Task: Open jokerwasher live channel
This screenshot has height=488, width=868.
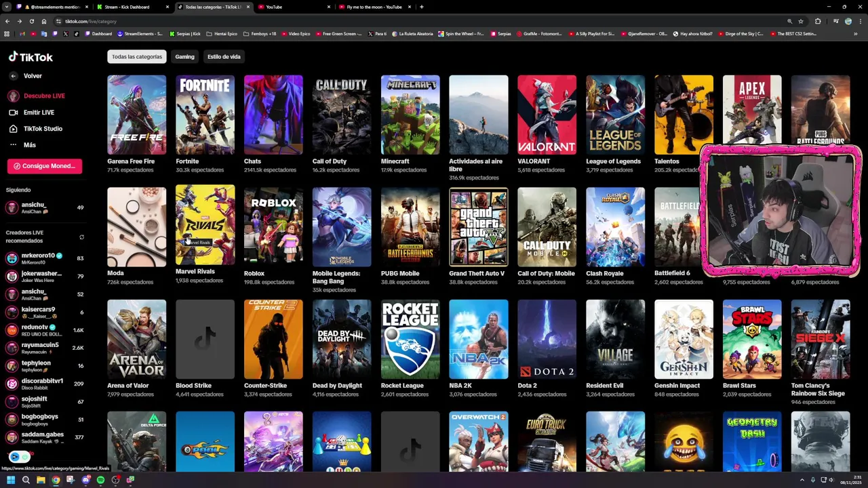Action: tap(45, 276)
